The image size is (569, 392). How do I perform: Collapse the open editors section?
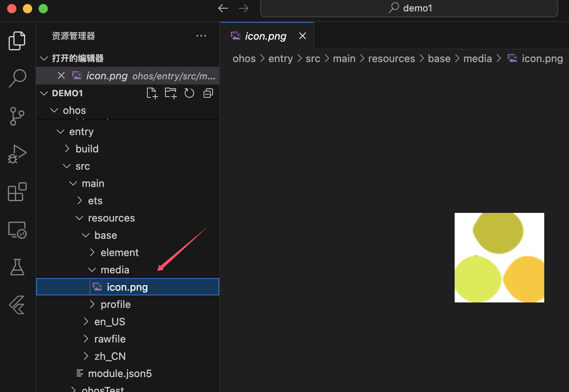coord(128,58)
